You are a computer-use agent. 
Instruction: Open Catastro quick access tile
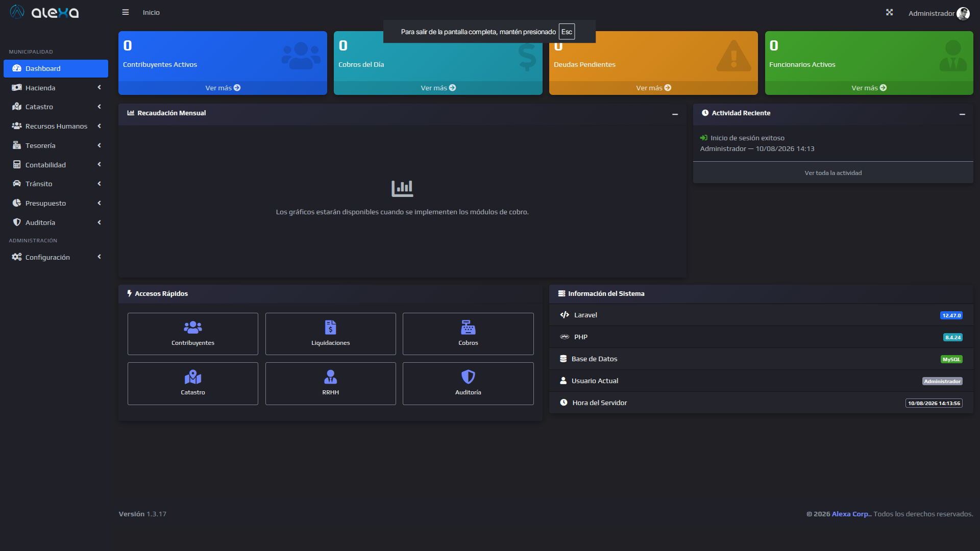click(x=193, y=384)
